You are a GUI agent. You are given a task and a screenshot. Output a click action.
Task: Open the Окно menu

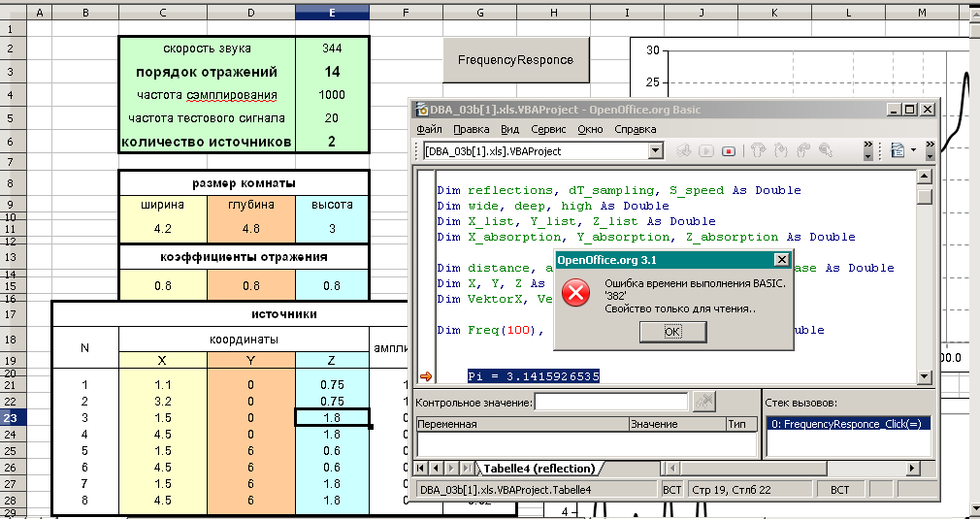pos(590,129)
